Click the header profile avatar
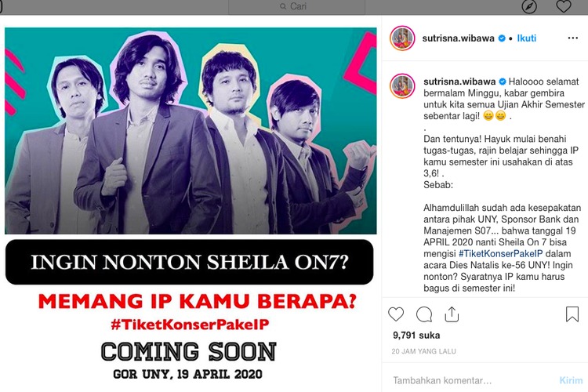588x392 pixels. (402, 38)
